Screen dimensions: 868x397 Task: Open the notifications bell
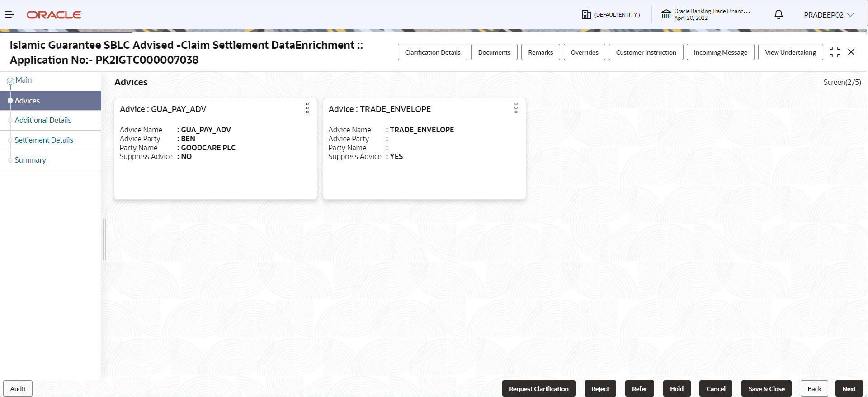click(x=778, y=15)
